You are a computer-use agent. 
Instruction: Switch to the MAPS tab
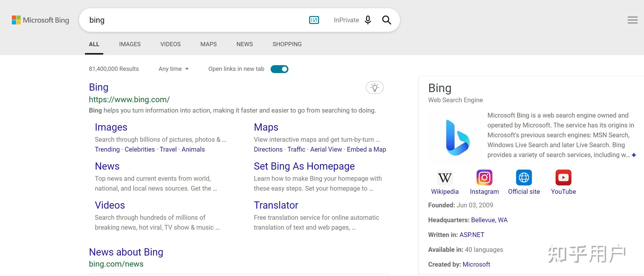coord(208,44)
